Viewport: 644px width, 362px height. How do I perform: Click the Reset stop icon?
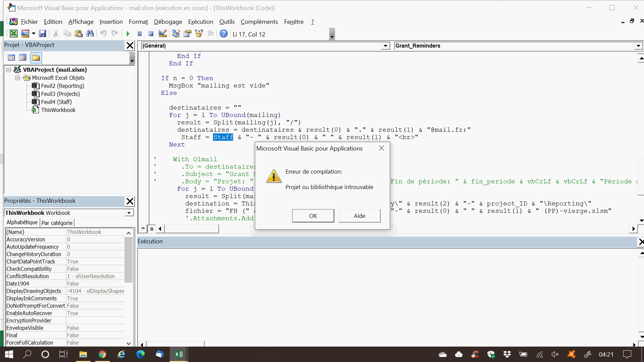(151, 34)
